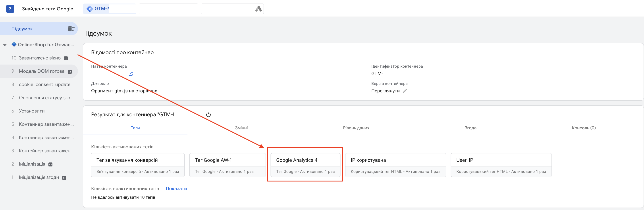Open container name external link icon

[131, 74]
